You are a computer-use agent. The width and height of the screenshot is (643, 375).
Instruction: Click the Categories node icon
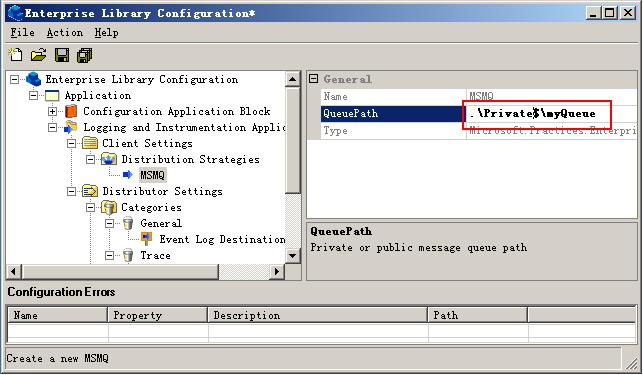[x=109, y=207]
